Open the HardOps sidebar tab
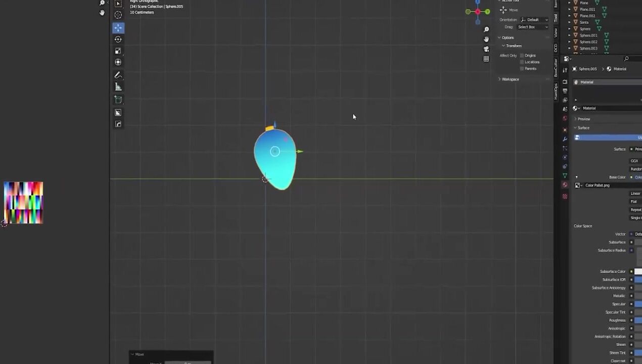The image size is (642, 364). tap(556, 91)
